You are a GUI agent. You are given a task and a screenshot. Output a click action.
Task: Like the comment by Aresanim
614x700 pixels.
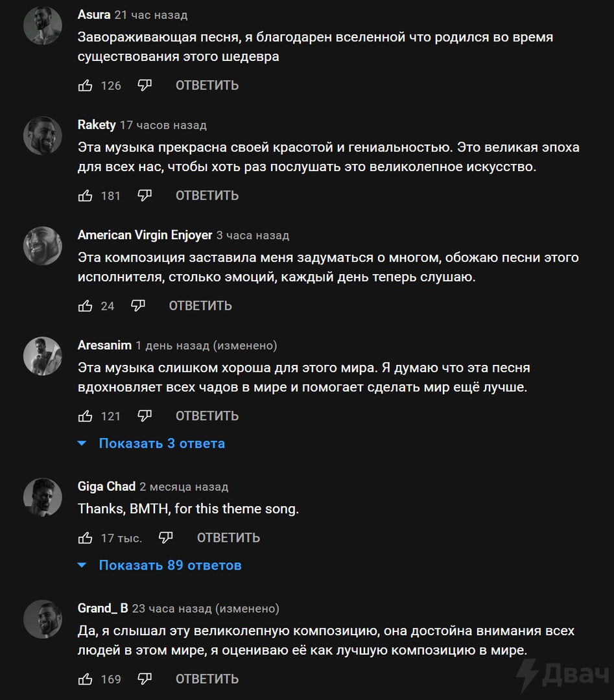[86, 416]
